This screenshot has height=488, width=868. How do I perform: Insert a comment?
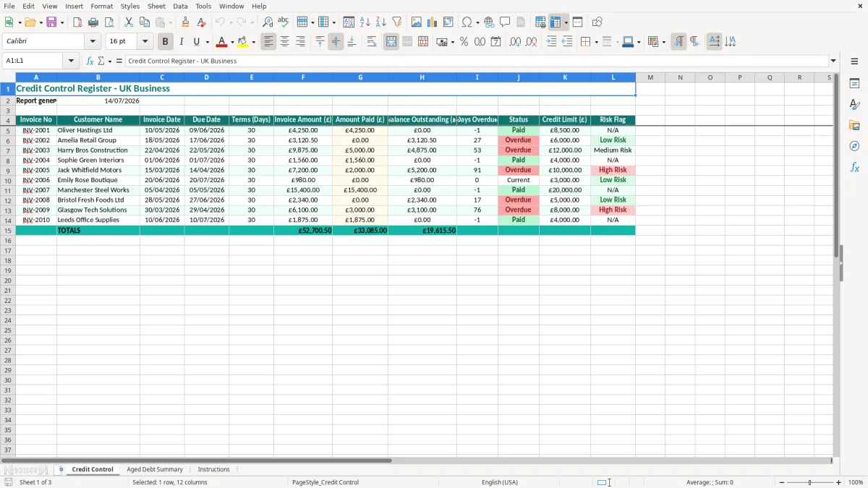tap(505, 22)
